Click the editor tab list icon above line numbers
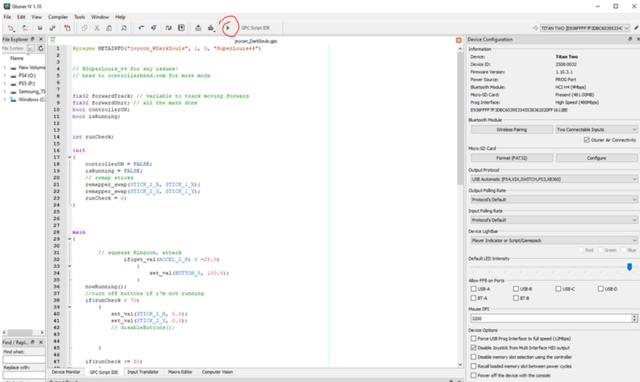The image size is (640, 382). tap(53, 40)
